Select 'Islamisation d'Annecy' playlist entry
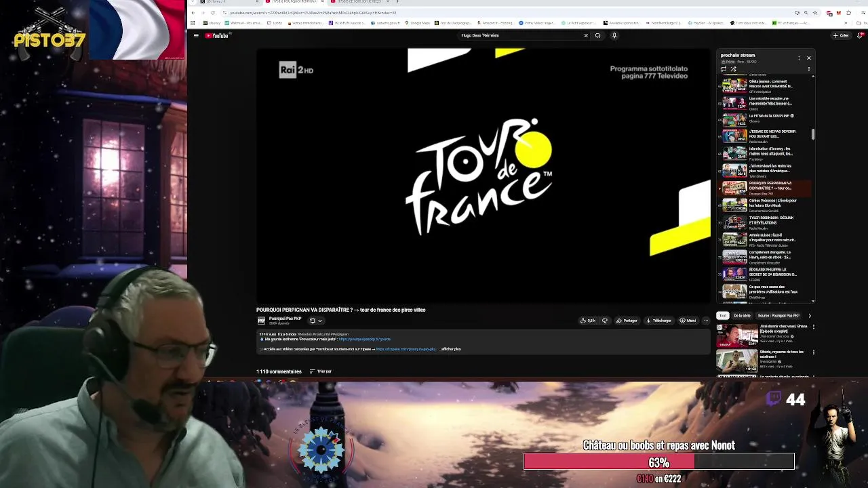The width and height of the screenshot is (868, 488). (x=763, y=154)
